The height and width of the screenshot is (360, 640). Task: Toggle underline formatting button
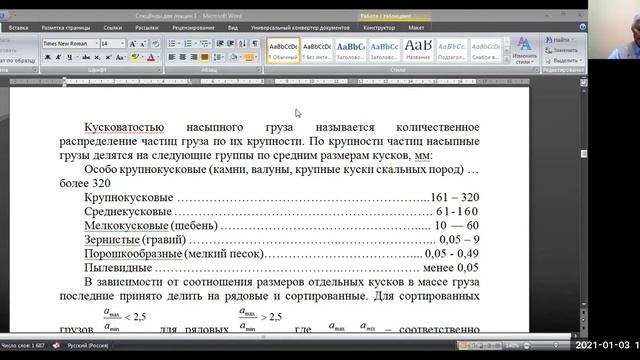[x=69, y=58]
